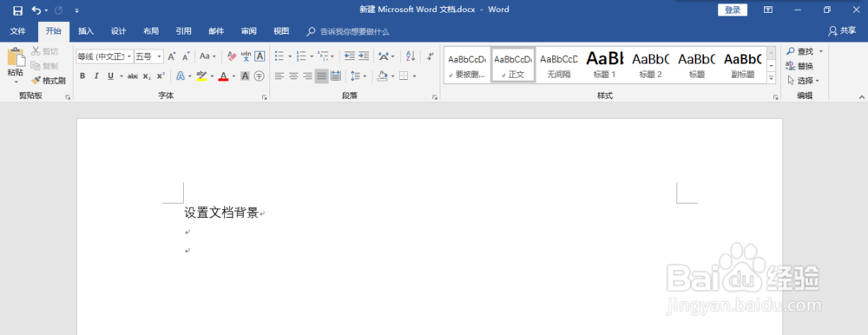
Task: Expand the highlight color dropdown arrow
Action: tap(212, 76)
